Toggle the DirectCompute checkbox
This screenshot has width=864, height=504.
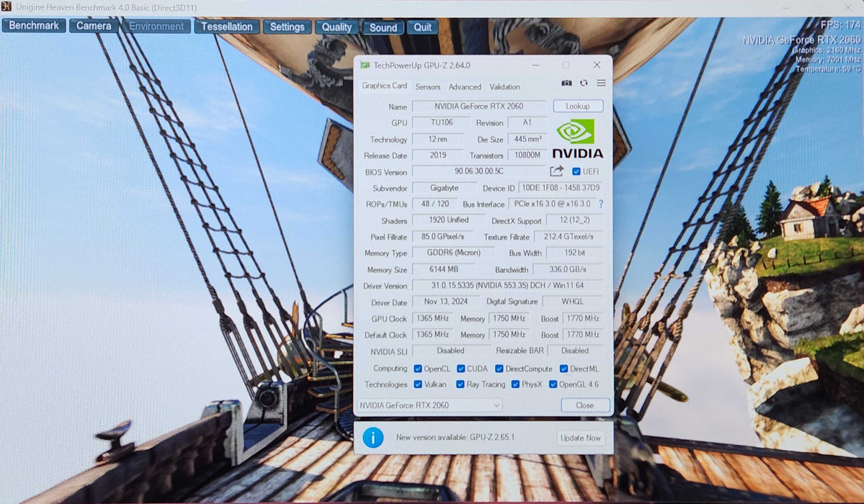click(x=499, y=369)
